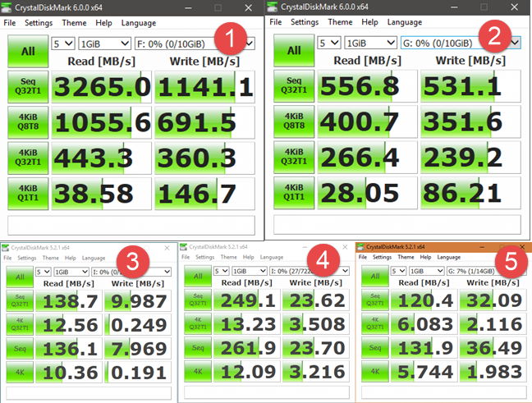Click the All button in the 138.7 window

click(20, 277)
